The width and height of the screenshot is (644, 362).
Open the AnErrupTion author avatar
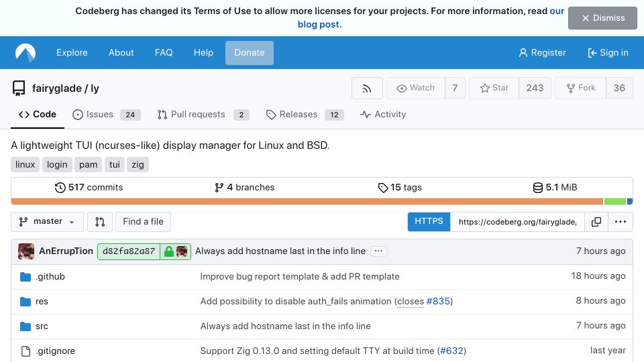point(26,251)
